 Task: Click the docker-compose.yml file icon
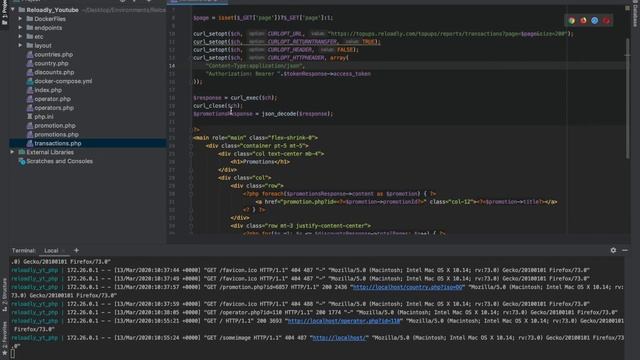(x=30, y=81)
